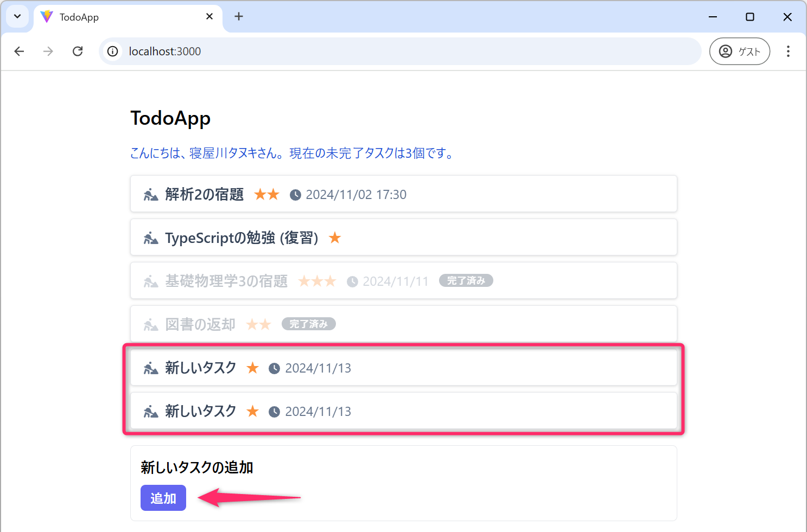The height and width of the screenshot is (532, 807).
Task: Click the star next to TypeScriptの勉強 (復習)
Action: pyautogui.click(x=335, y=238)
